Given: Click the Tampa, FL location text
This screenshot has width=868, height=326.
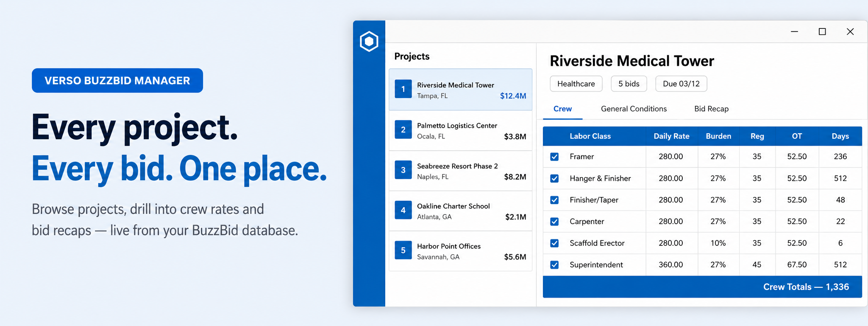Looking at the screenshot, I should [432, 96].
